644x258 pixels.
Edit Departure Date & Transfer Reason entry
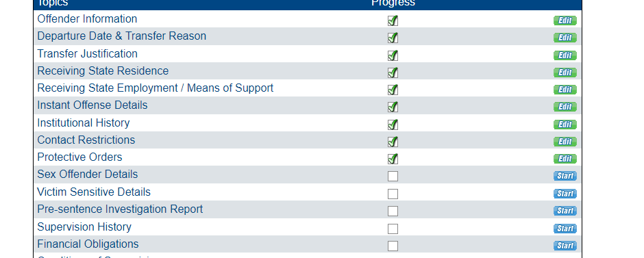coord(565,38)
